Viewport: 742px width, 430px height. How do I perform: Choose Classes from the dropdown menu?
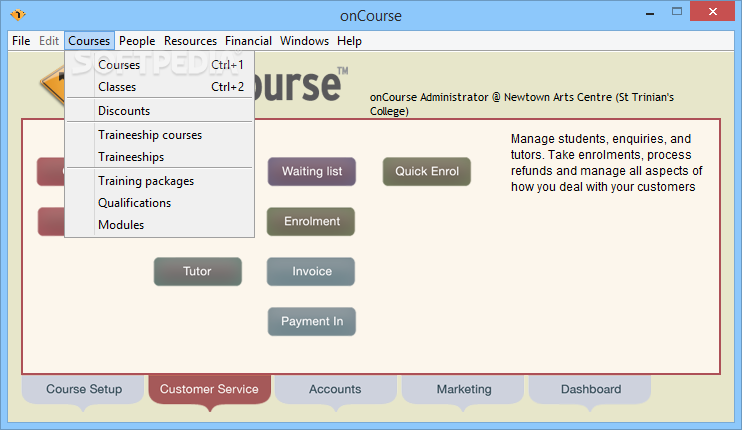point(159,87)
